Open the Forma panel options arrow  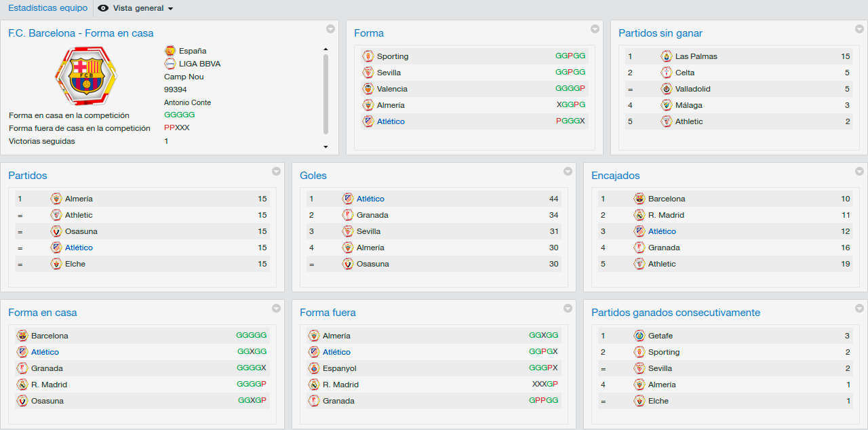(x=595, y=28)
